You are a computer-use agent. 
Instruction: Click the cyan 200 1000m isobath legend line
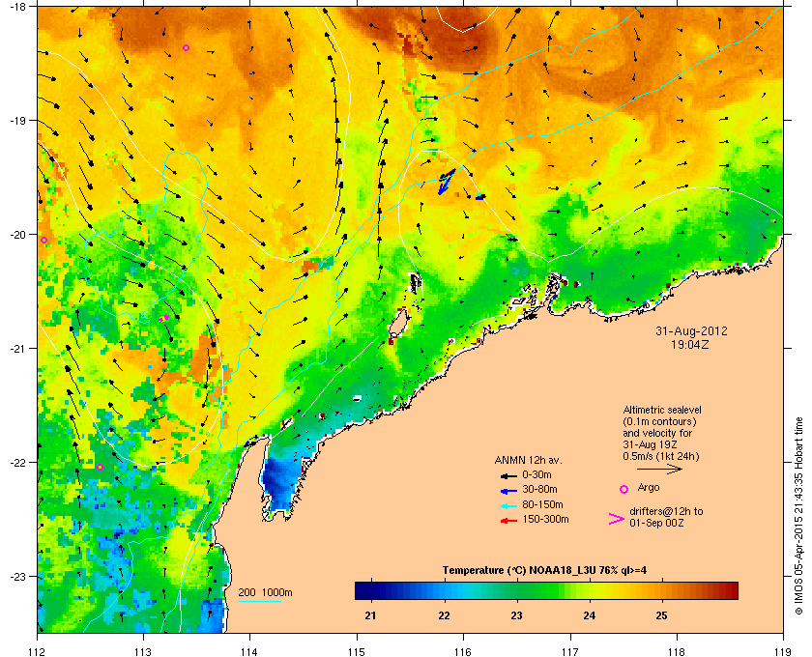click(x=259, y=601)
